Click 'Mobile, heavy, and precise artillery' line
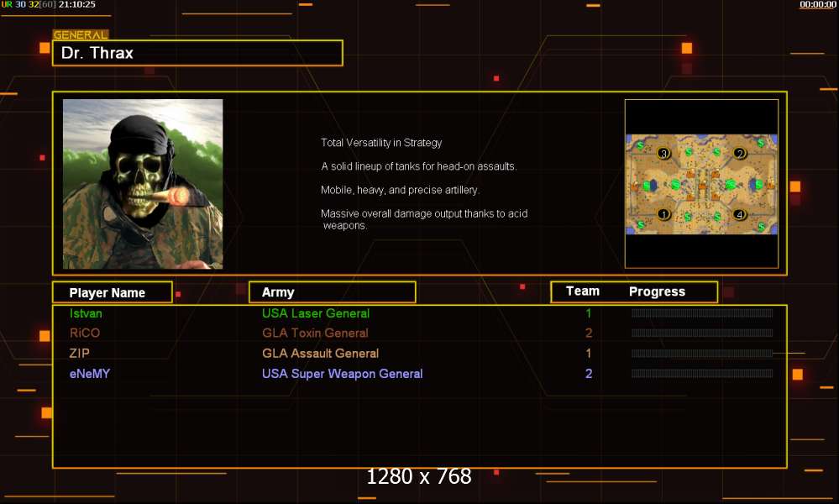 point(400,190)
